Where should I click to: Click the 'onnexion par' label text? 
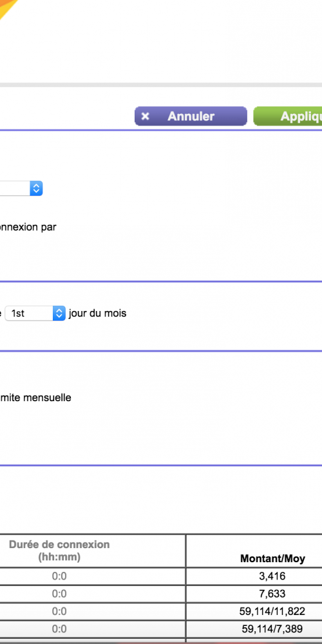coord(28,227)
